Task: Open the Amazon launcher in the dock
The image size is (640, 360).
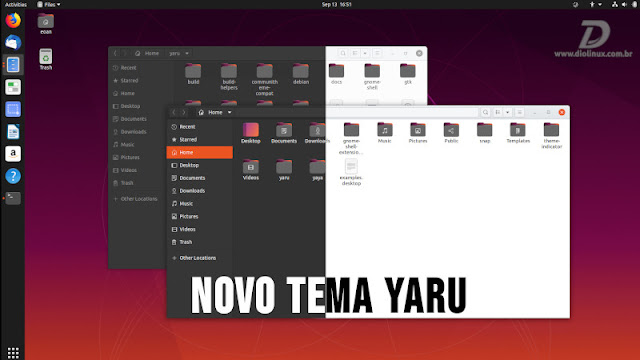Action: coord(13,154)
